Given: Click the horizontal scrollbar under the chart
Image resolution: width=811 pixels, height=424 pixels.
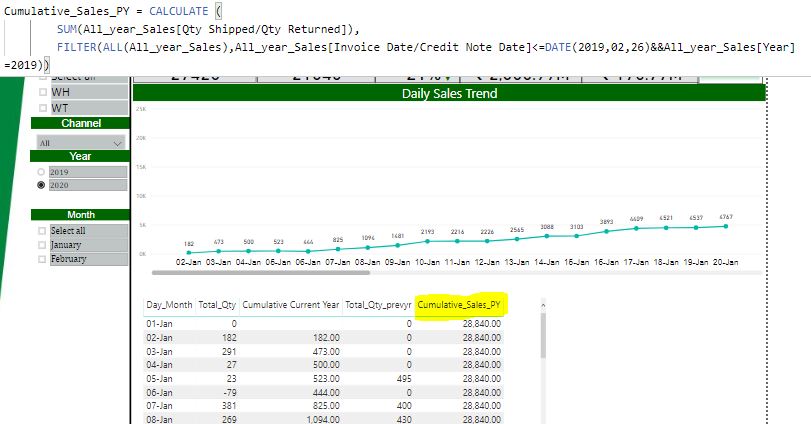Looking at the screenshot, I should point(261,272).
